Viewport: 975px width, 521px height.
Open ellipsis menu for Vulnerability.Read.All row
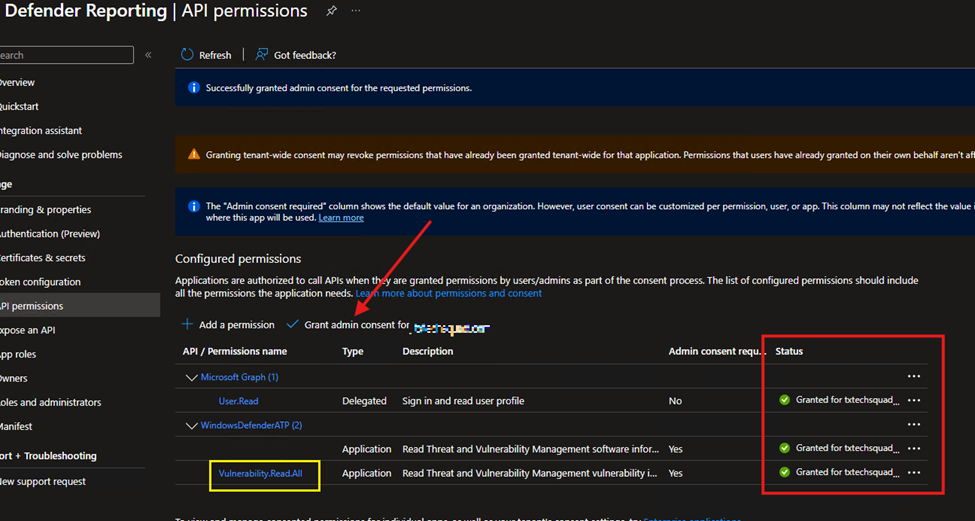point(913,473)
